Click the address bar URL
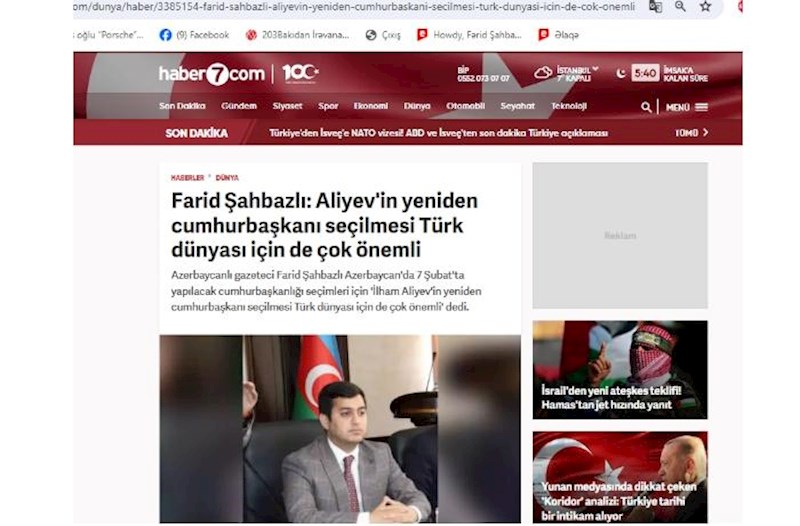Viewport: 800px width, 526px height. point(355,7)
